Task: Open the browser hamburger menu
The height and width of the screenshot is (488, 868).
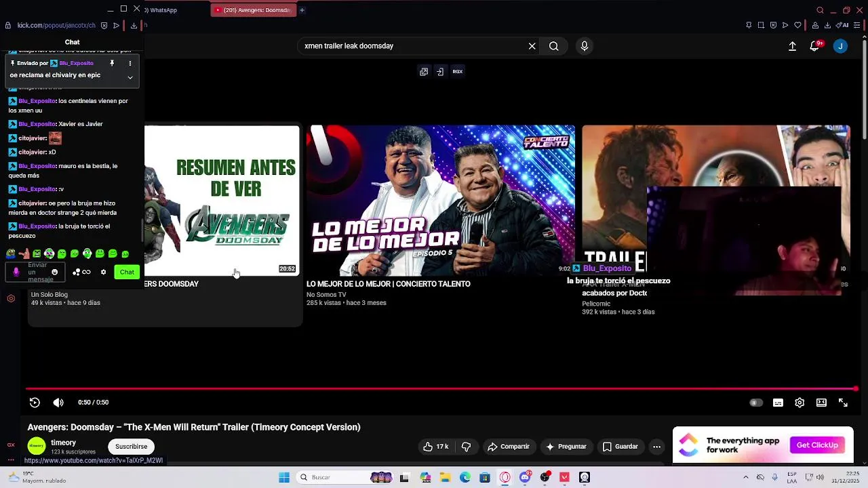Action: tap(858, 26)
